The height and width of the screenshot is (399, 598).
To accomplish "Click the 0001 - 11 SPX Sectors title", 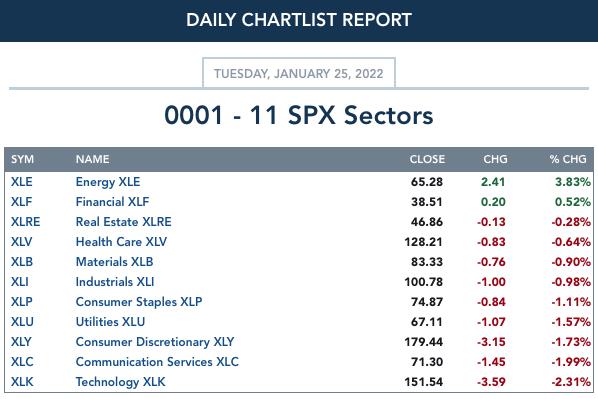I will (x=299, y=115).
